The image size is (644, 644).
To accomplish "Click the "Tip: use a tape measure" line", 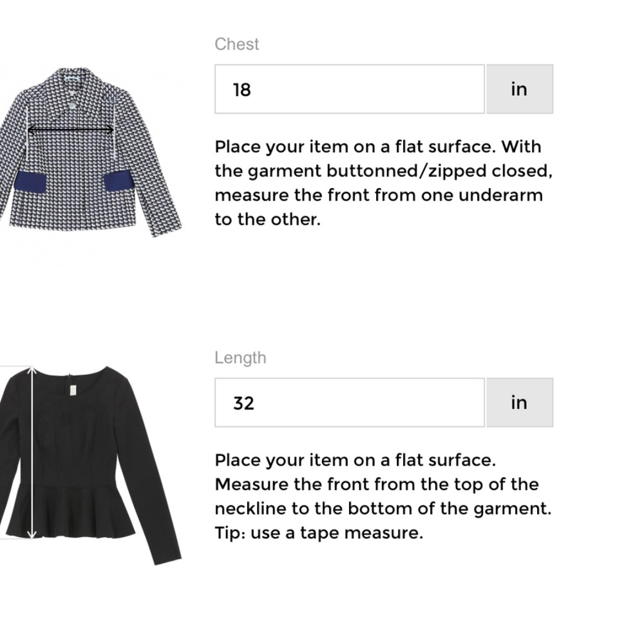I will [x=319, y=533].
